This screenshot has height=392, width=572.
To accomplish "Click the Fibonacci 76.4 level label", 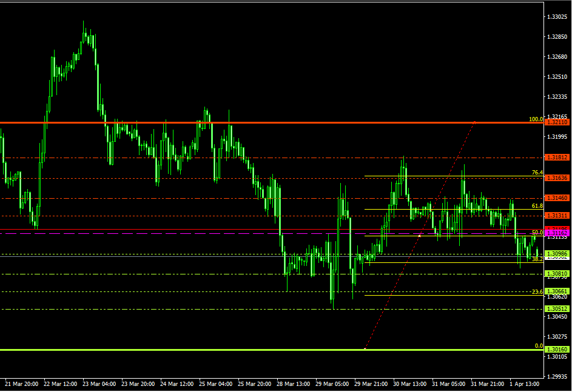I will [x=537, y=173].
